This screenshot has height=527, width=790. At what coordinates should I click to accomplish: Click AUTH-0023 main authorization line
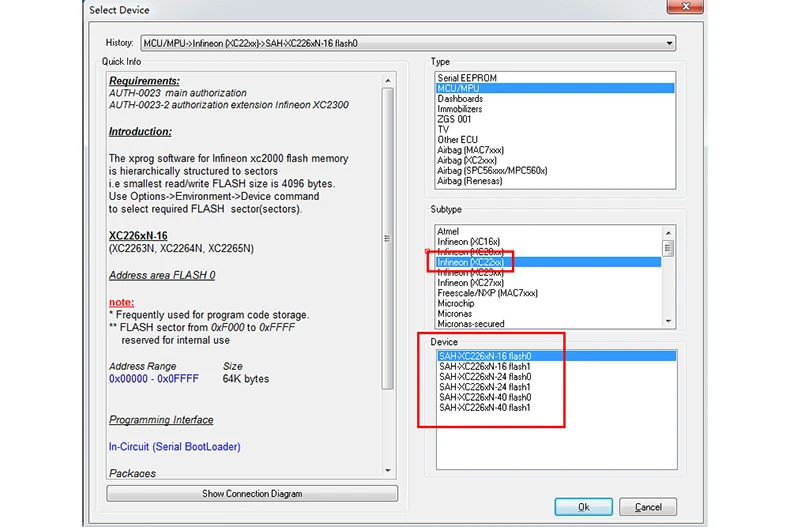[178, 93]
